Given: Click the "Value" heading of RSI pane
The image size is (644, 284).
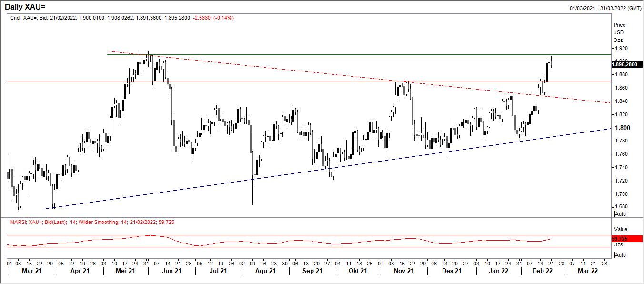Looking at the screenshot, I should point(620,229).
